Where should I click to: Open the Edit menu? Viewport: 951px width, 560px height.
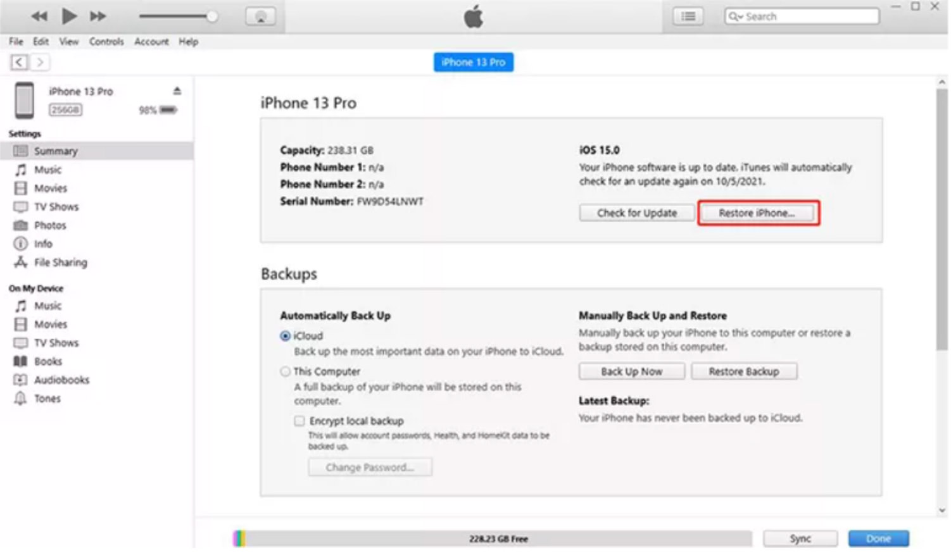41,42
